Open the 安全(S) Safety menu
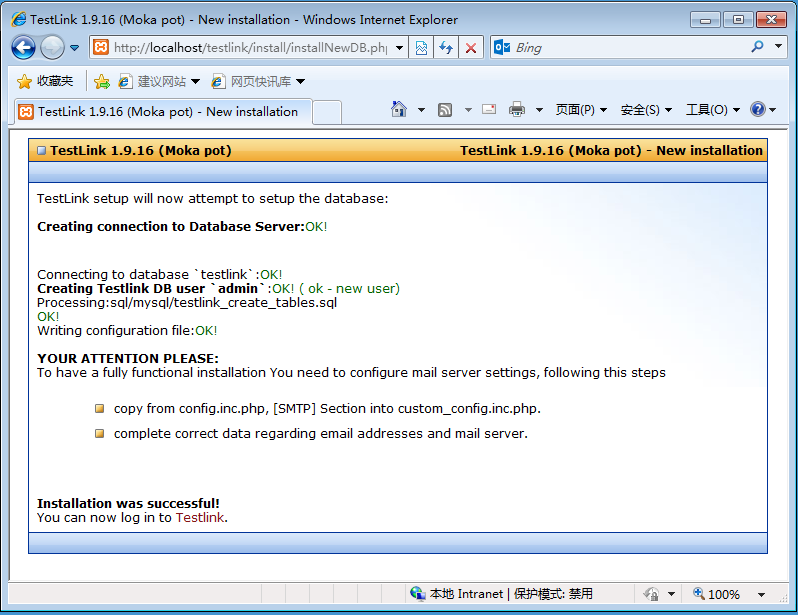798x615 pixels. coord(646,109)
